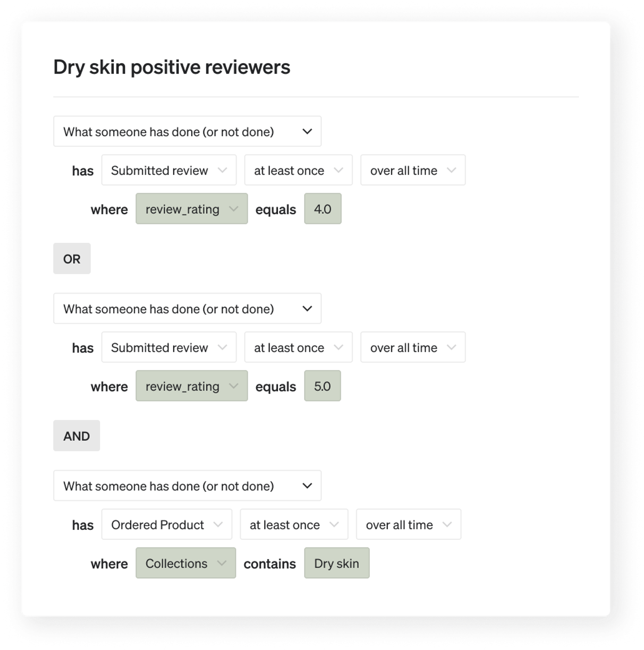Open the second condition type dropdown

[187, 309]
